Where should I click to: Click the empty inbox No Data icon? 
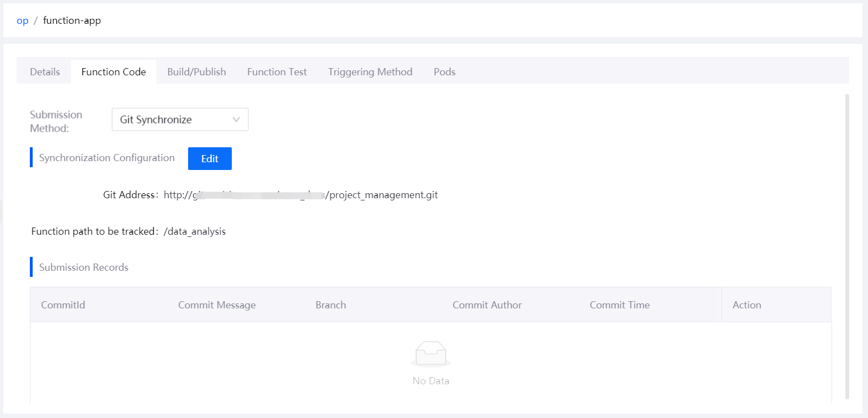tap(431, 354)
